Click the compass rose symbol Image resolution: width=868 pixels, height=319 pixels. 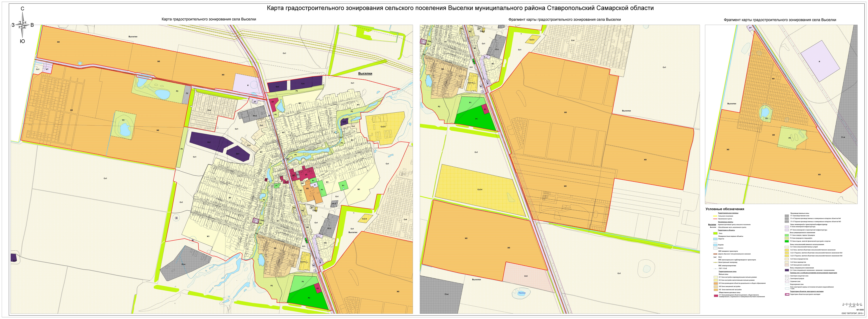click(23, 25)
